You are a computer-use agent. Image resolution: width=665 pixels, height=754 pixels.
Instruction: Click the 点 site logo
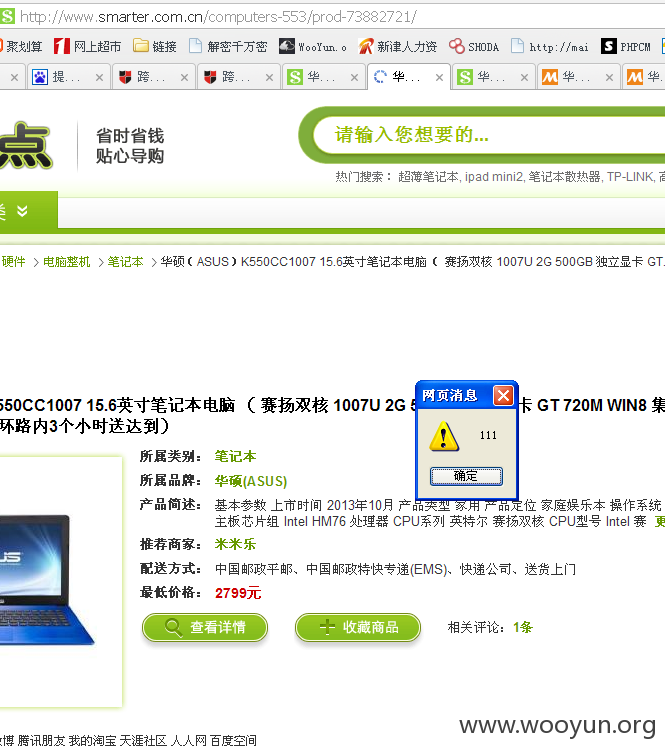tap(25, 146)
